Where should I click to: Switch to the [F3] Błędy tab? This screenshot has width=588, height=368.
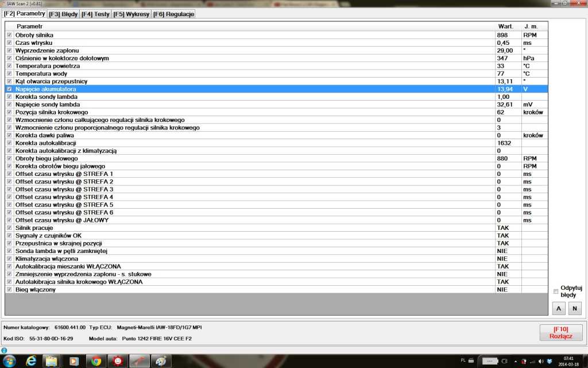63,14
